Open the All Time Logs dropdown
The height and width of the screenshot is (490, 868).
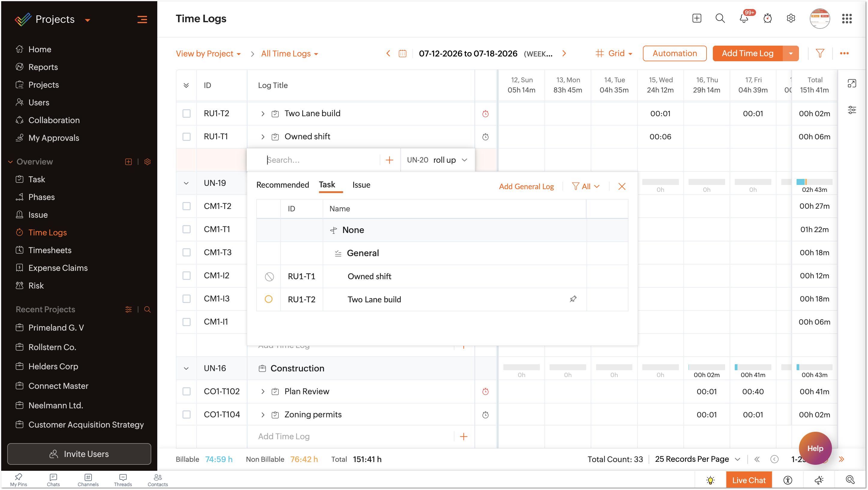tap(289, 53)
